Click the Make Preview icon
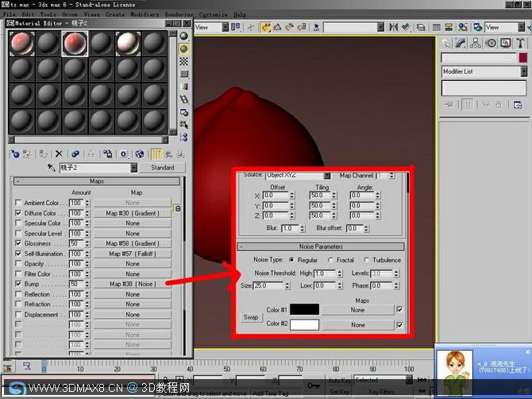The image size is (532, 399). pyautogui.click(x=183, y=99)
